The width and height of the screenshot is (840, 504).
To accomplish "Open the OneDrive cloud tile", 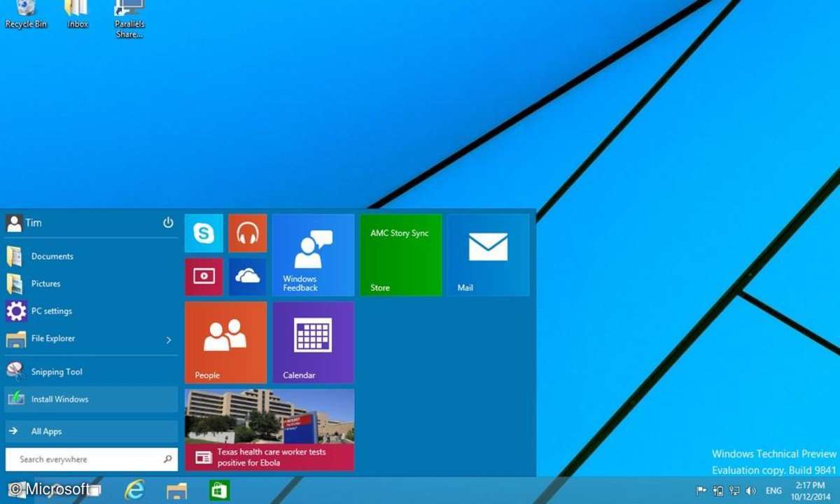I will tap(247, 276).
